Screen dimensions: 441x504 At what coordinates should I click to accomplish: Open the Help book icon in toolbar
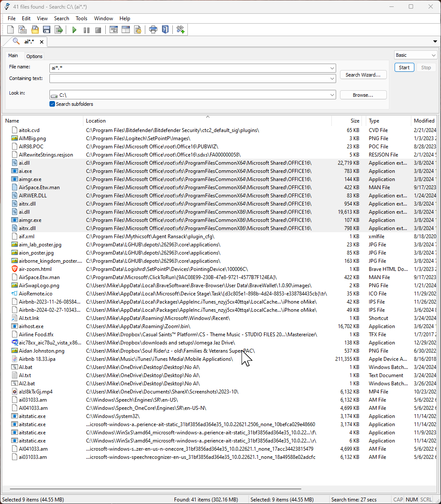[x=165, y=30]
